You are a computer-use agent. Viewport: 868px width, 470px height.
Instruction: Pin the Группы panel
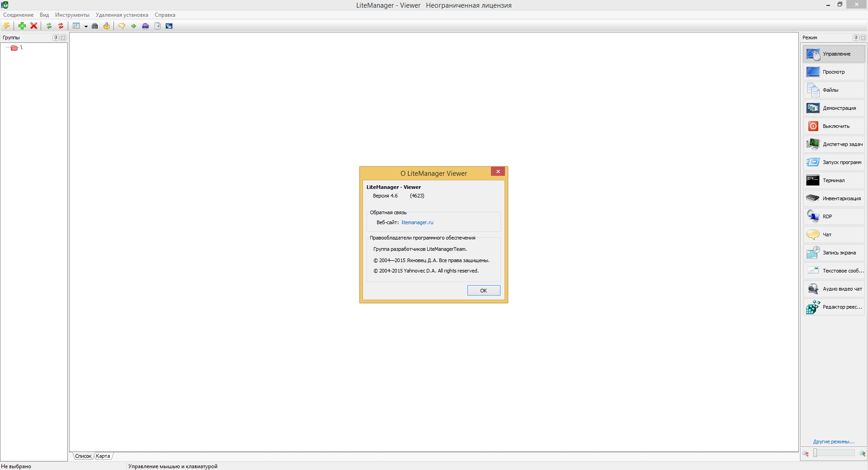(56, 38)
